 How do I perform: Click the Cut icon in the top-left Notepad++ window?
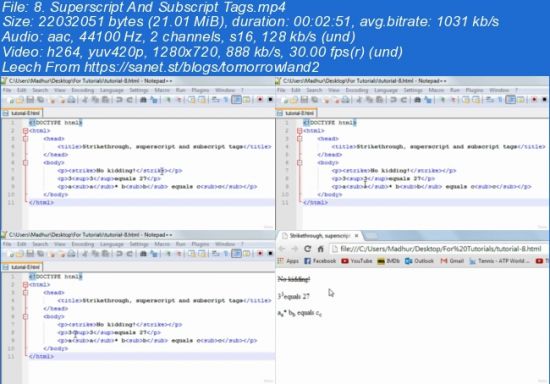click(x=85, y=100)
